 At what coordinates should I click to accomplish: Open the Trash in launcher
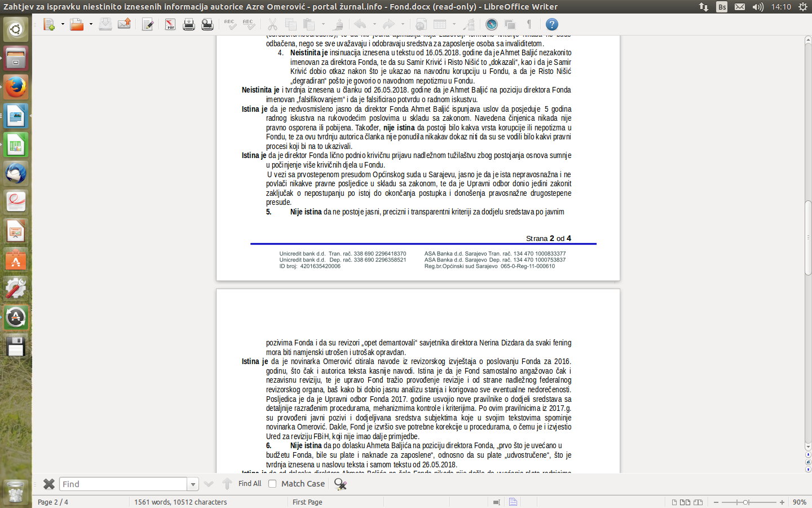[x=16, y=492]
